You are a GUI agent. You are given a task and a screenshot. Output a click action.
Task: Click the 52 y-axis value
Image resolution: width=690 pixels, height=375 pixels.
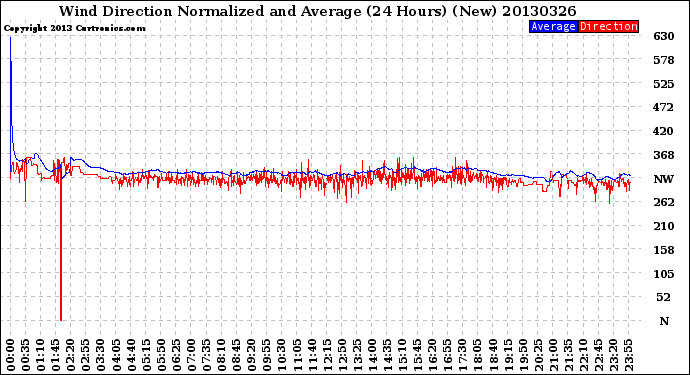[x=664, y=298]
